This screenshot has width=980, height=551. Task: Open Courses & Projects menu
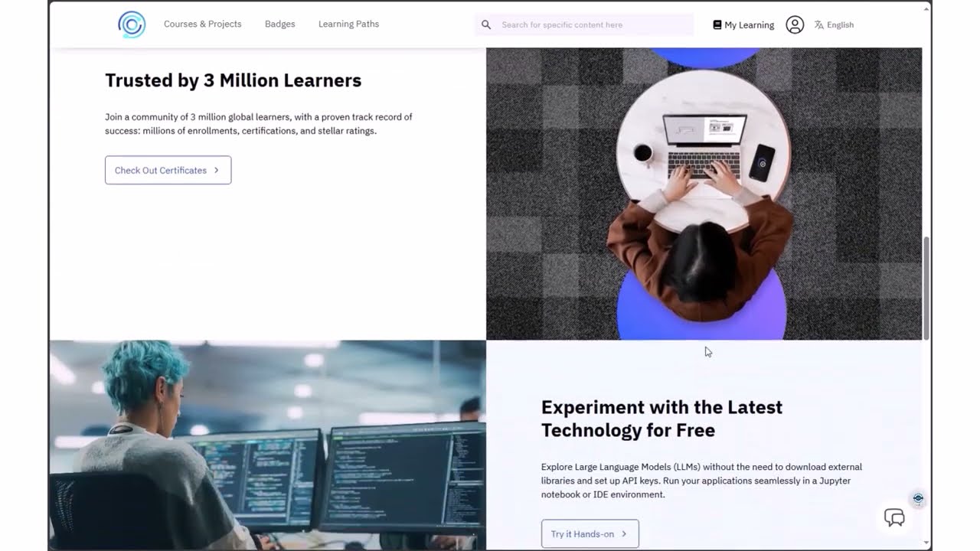coord(203,24)
